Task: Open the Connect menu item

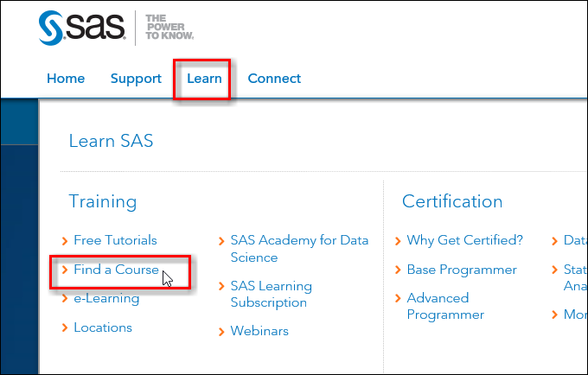Action: [x=274, y=79]
